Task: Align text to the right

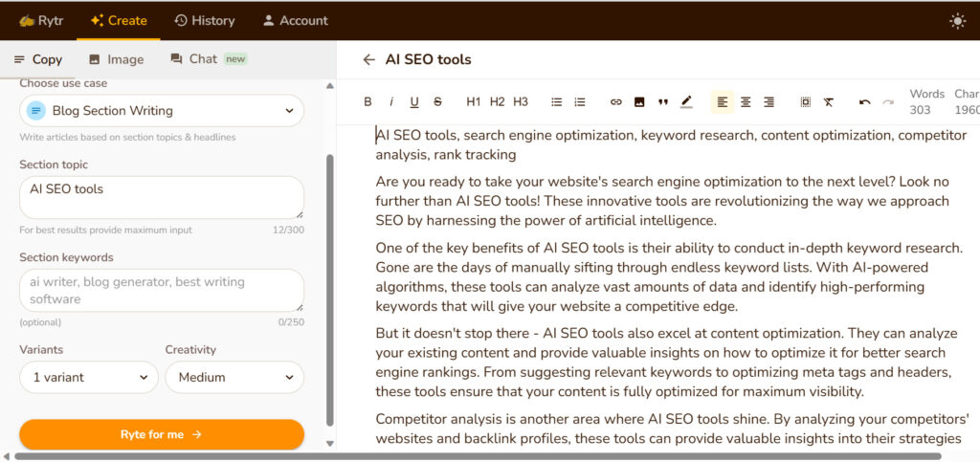Action: [769, 101]
